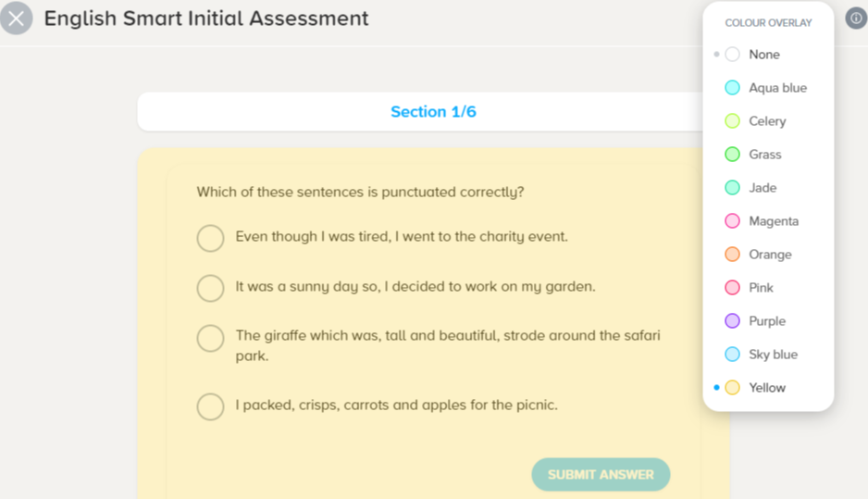Choose the Pink overlay option
This screenshot has height=499, width=868.
[x=732, y=288]
